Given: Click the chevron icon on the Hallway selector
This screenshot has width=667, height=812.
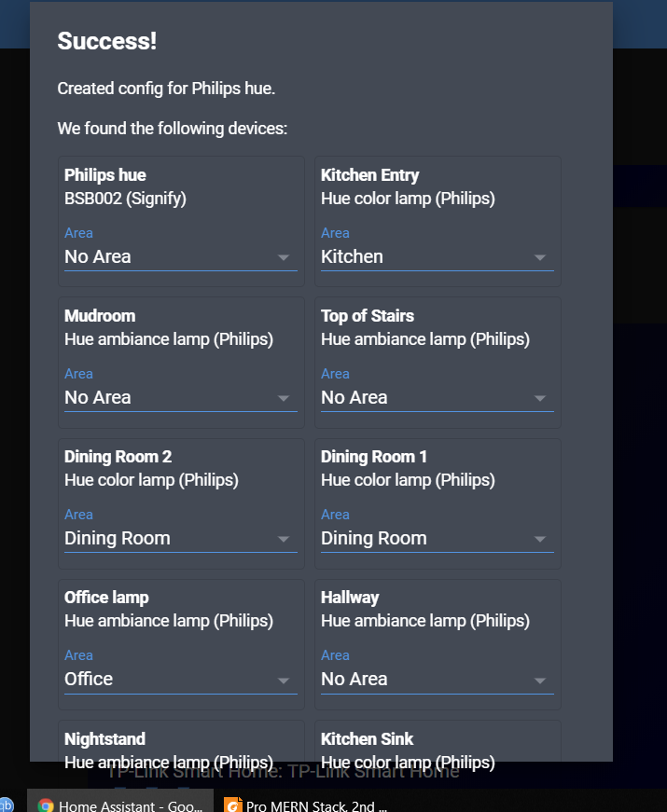Looking at the screenshot, I should 540,679.
